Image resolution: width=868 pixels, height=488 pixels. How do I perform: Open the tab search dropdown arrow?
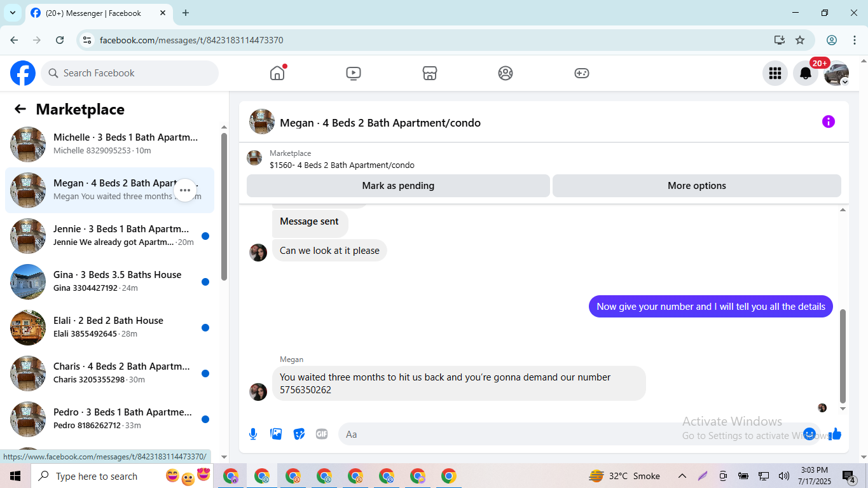click(x=13, y=13)
